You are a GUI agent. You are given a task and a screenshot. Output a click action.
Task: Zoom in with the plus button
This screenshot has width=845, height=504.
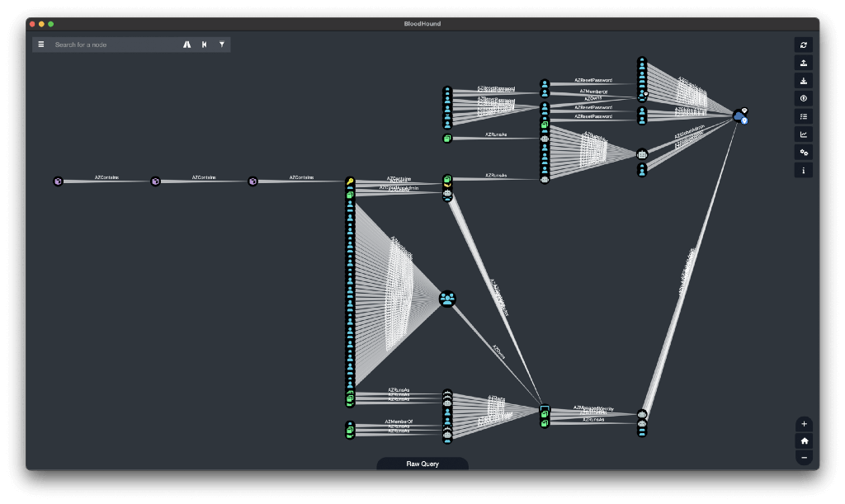805,424
